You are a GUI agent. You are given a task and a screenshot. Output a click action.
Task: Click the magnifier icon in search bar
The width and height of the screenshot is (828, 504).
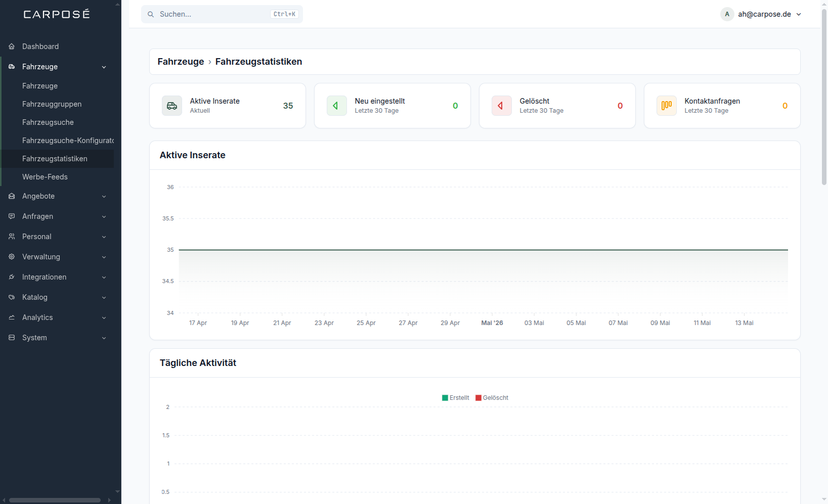pyautogui.click(x=151, y=14)
